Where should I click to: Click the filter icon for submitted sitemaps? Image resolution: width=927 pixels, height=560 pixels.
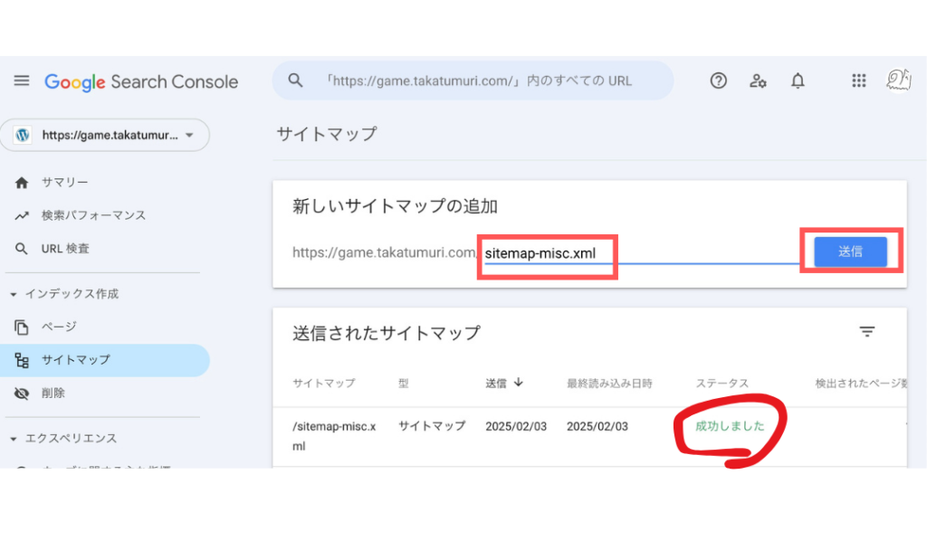(866, 332)
